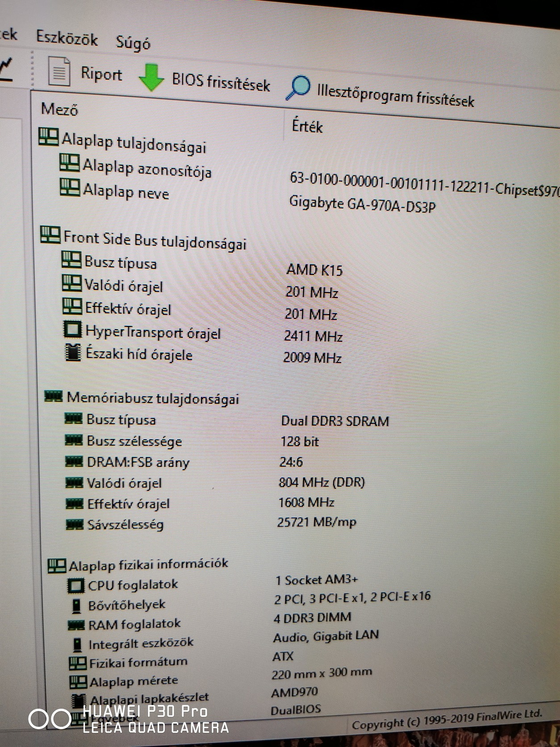
Task: Click the Érték column header
Action: (307, 126)
